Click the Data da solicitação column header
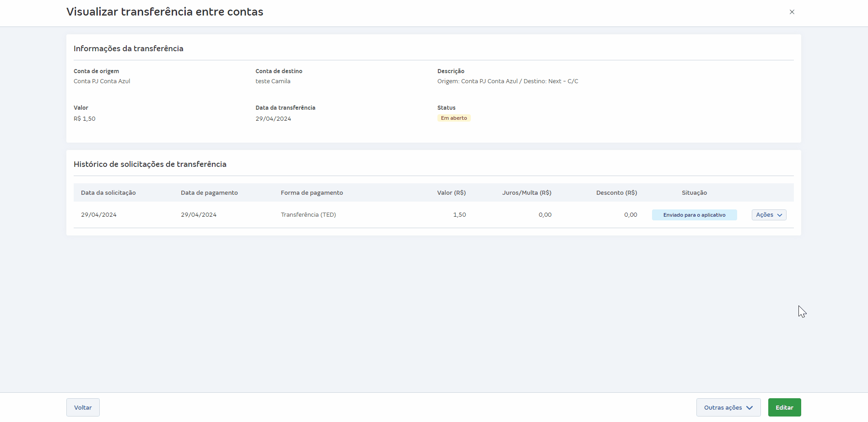Screen dimensions: 868x422 (108, 193)
